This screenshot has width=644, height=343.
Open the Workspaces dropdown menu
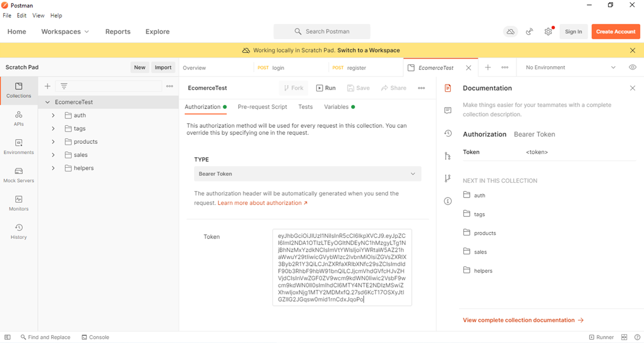pyautogui.click(x=65, y=32)
